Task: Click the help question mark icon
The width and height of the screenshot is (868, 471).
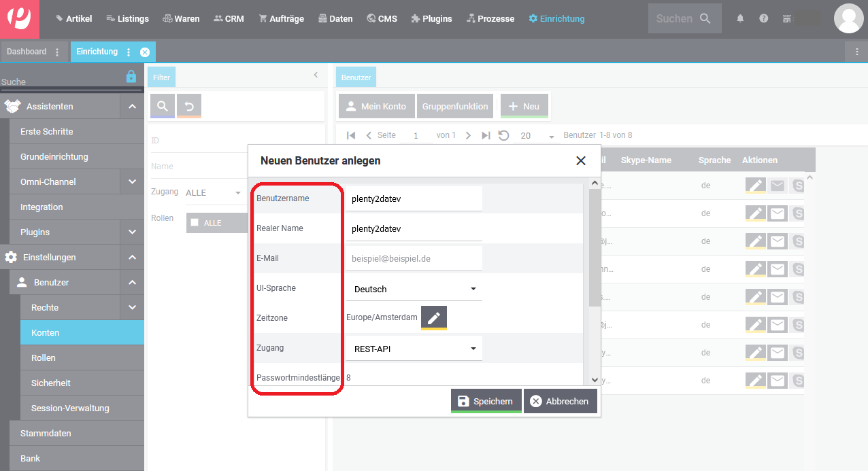Action: (763, 19)
